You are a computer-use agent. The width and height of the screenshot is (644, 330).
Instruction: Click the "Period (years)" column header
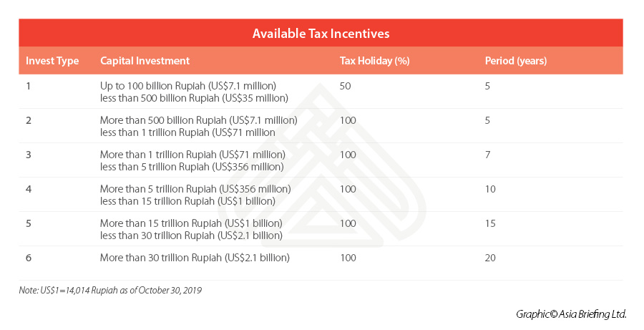point(516,61)
